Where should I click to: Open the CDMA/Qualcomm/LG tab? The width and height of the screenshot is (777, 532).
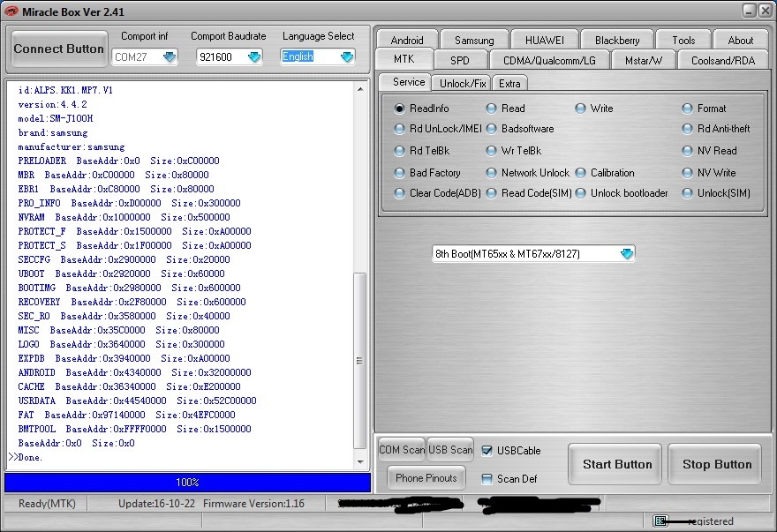click(x=549, y=60)
